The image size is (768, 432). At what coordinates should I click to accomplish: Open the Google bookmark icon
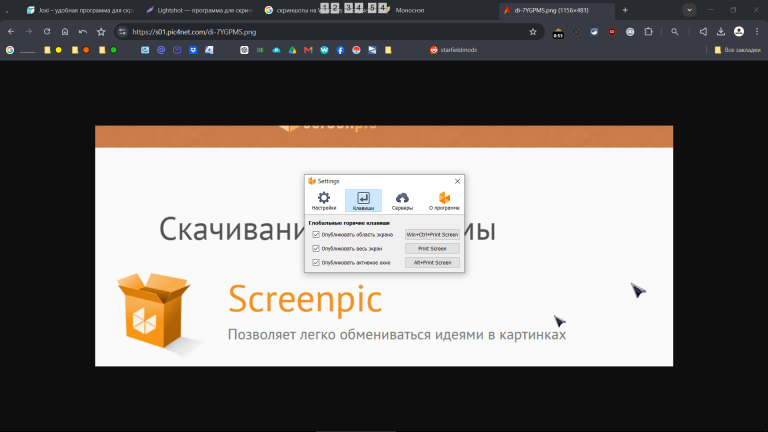coord(10,50)
